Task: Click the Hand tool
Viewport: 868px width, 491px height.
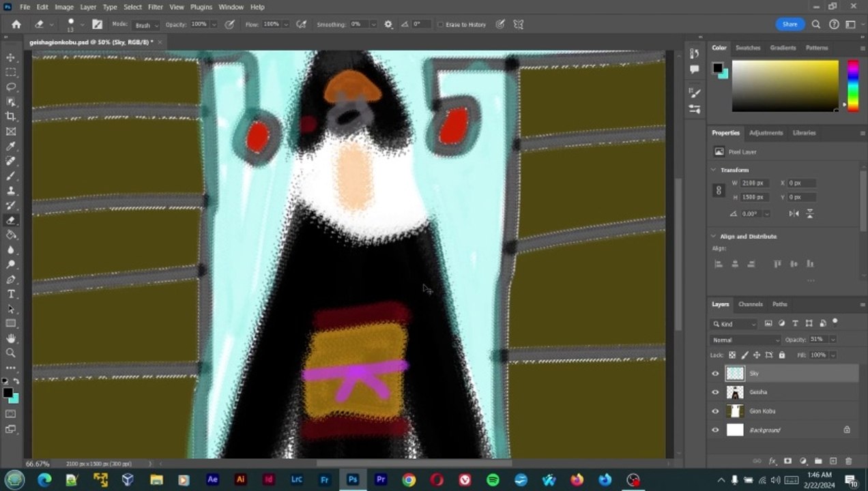Action: point(11,338)
